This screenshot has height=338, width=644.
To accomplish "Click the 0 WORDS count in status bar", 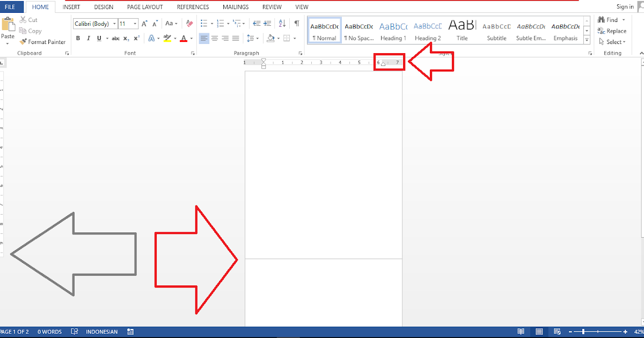I will pyautogui.click(x=49, y=332).
